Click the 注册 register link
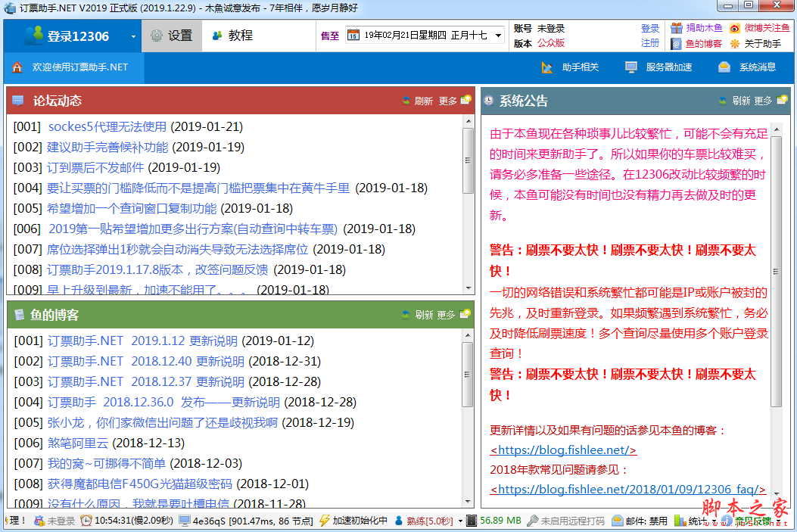This screenshot has width=797, height=532. pyautogui.click(x=650, y=43)
